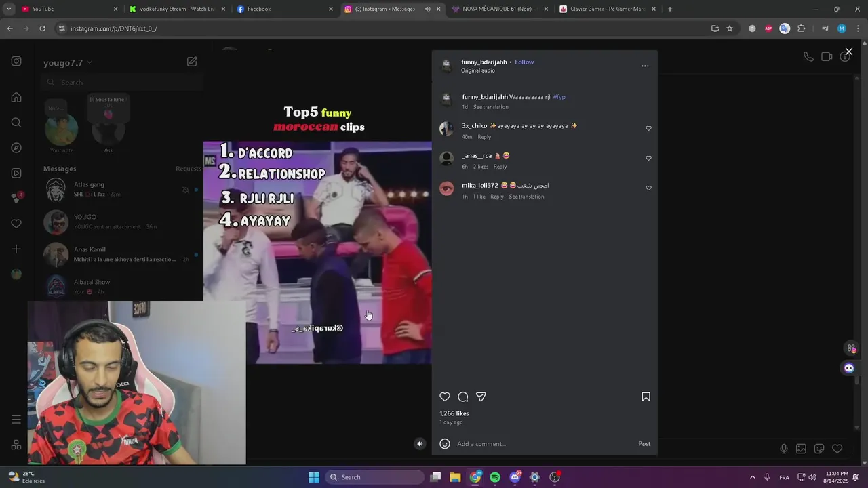View the 1,266 likes list
868x488 pixels.
(x=454, y=413)
